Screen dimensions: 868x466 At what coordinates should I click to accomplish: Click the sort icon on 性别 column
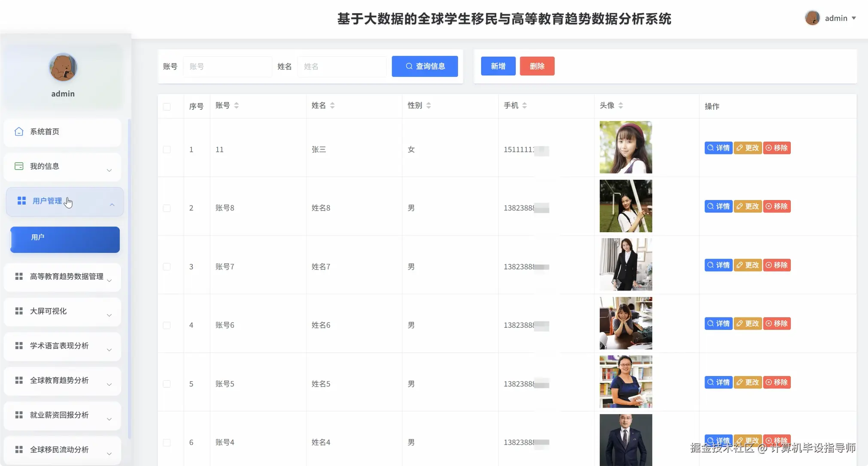[x=428, y=106]
